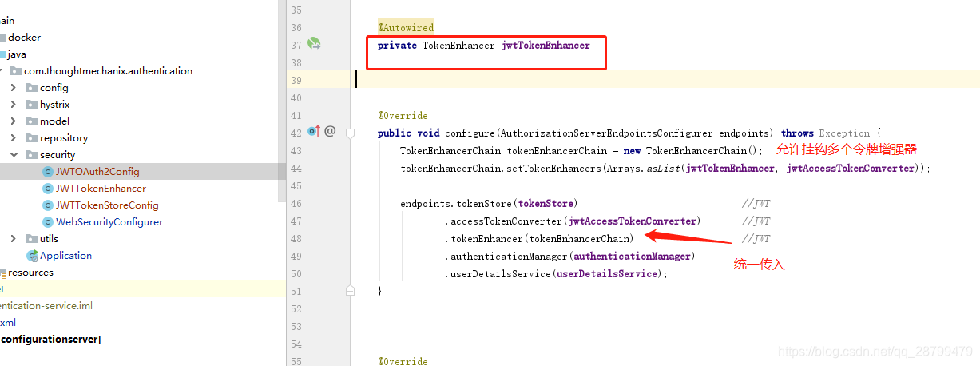
Task: Click the hystrix package folder icon
Action: pos(32,105)
